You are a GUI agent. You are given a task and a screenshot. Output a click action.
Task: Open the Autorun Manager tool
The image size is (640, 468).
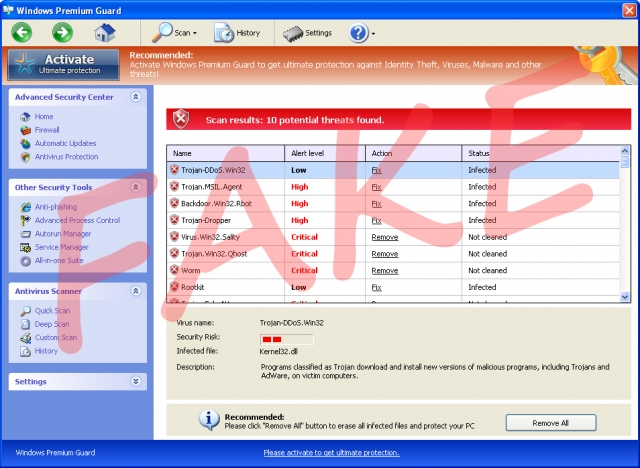pos(63,234)
